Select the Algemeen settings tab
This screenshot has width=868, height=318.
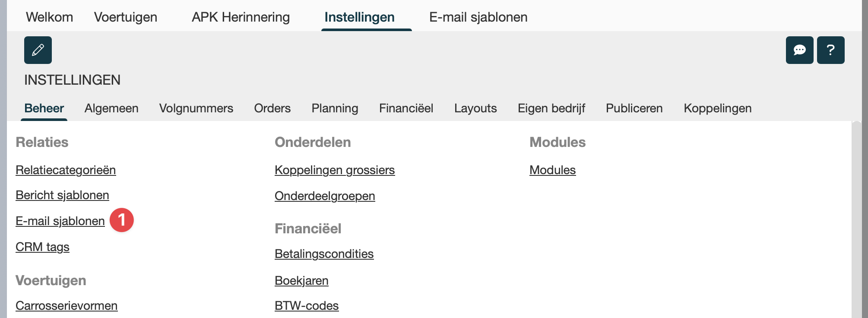click(111, 108)
